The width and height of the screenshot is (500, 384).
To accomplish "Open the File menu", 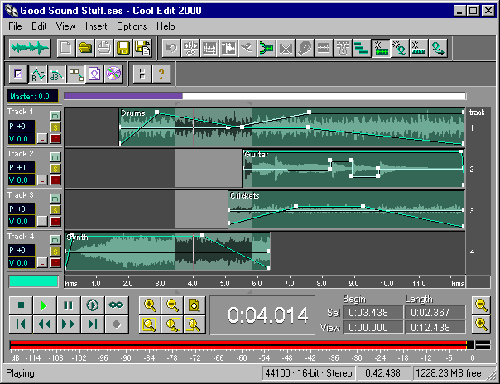I will (15, 26).
